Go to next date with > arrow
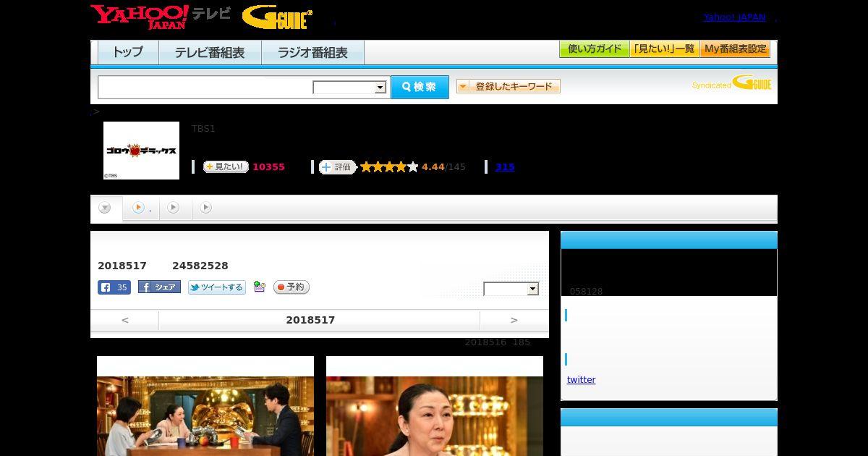 click(x=514, y=320)
